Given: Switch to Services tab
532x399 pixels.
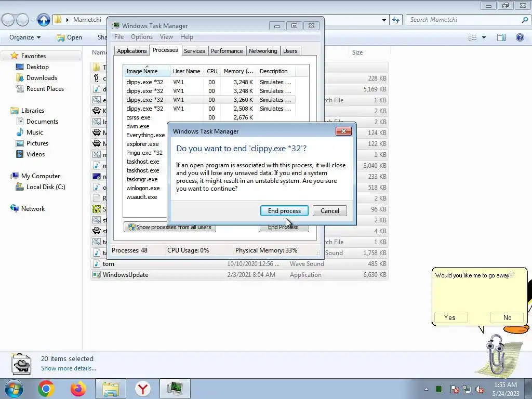Looking at the screenshot, I should pos(194,51).
